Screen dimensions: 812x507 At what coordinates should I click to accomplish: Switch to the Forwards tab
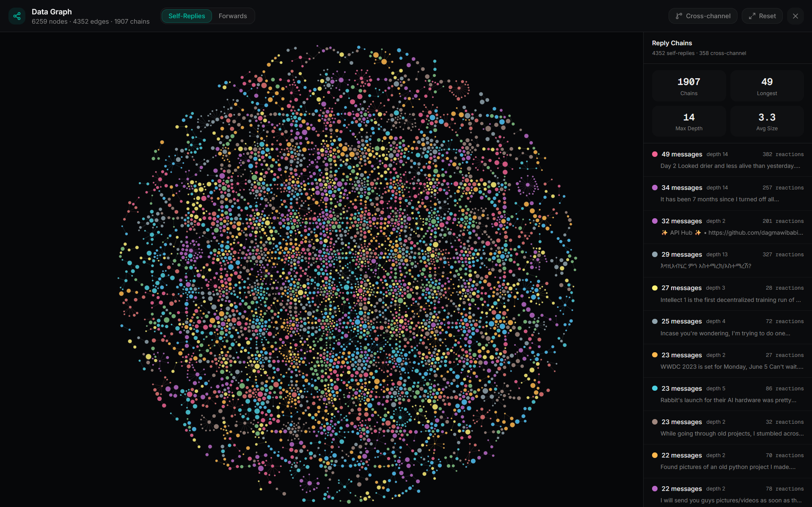232,16
